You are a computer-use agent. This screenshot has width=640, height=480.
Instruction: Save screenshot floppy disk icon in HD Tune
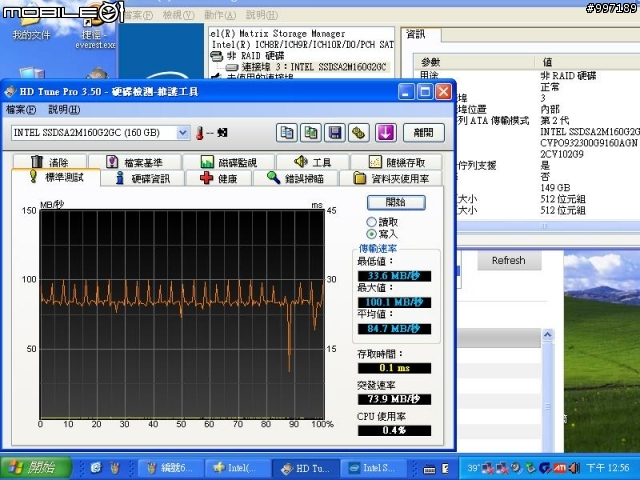tap(335, 133)
